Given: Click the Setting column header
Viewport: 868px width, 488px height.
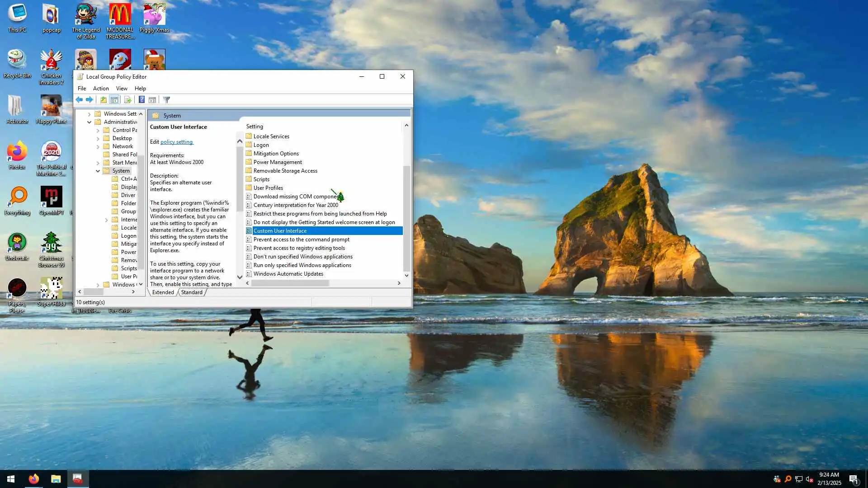Looking at the screenshot, I should (255, 127).
